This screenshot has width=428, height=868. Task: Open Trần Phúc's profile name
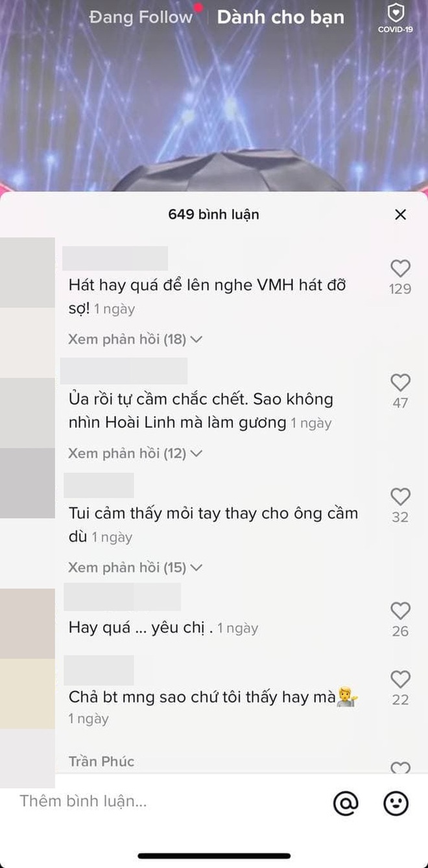click(101, 761)
